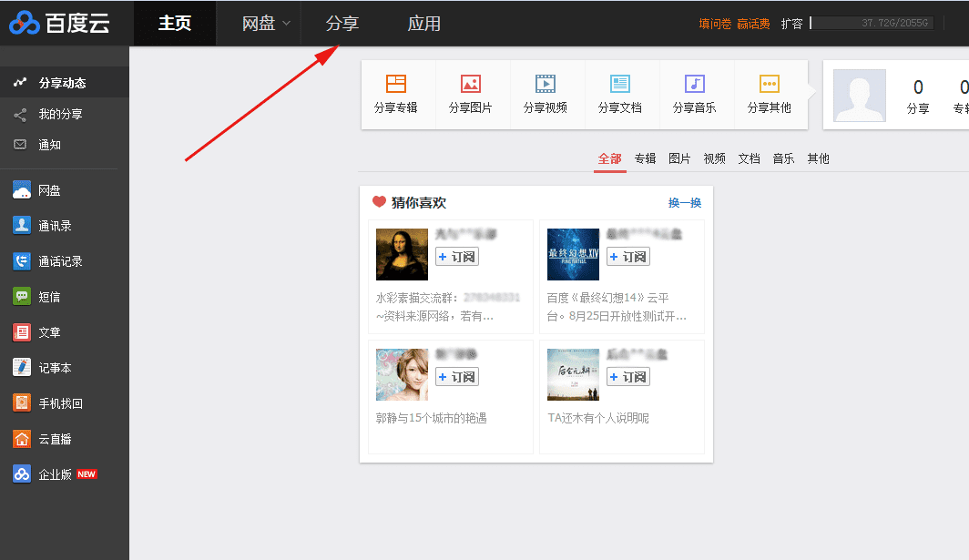Click the 分享专辑 icon

(396, 84)
